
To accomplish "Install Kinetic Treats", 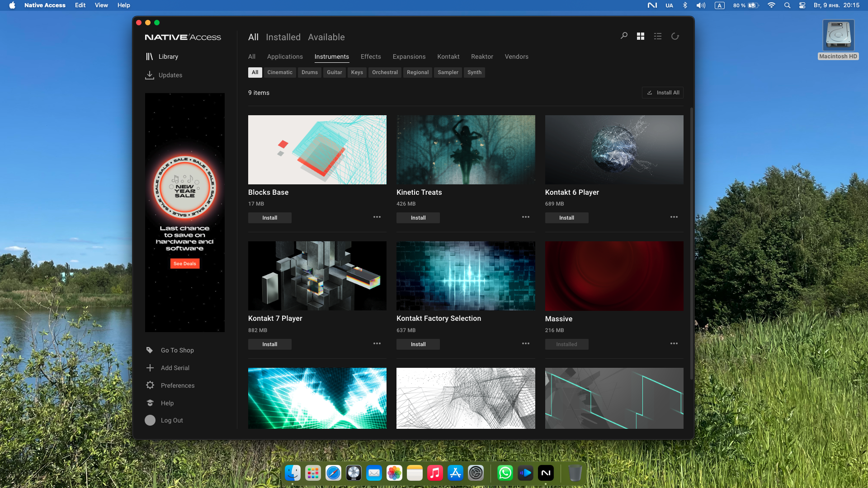I will click(418, 218).
